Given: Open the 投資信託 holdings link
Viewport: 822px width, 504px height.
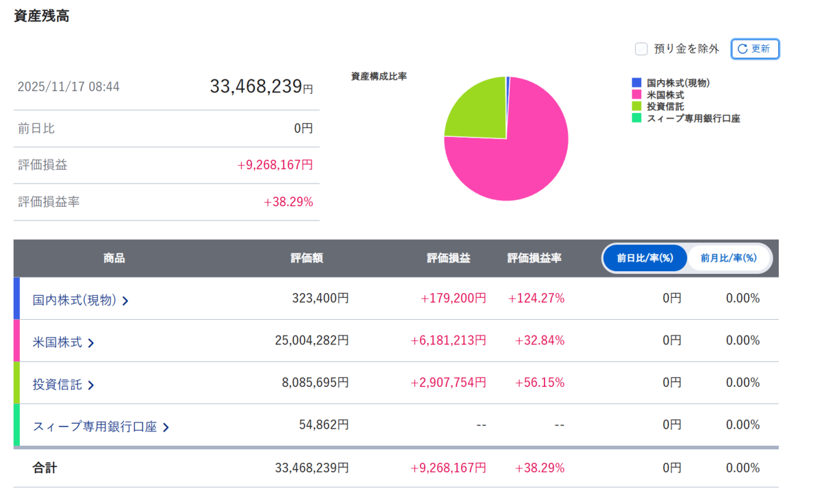Looking at the screenshot, I should 58,385.
